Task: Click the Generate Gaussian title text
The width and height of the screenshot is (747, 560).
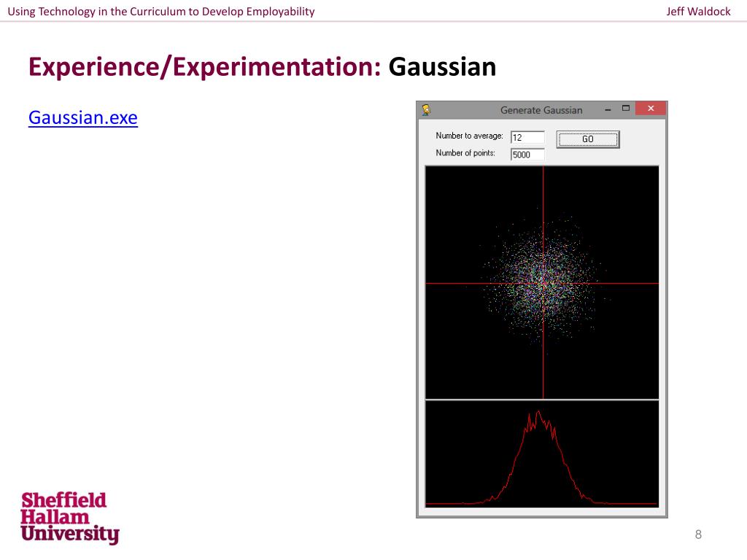Action: click(541, 110)
